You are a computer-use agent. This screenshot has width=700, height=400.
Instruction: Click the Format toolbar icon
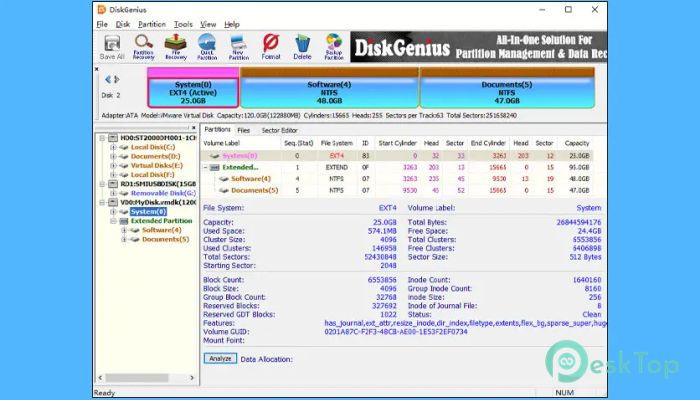(271, 47)
